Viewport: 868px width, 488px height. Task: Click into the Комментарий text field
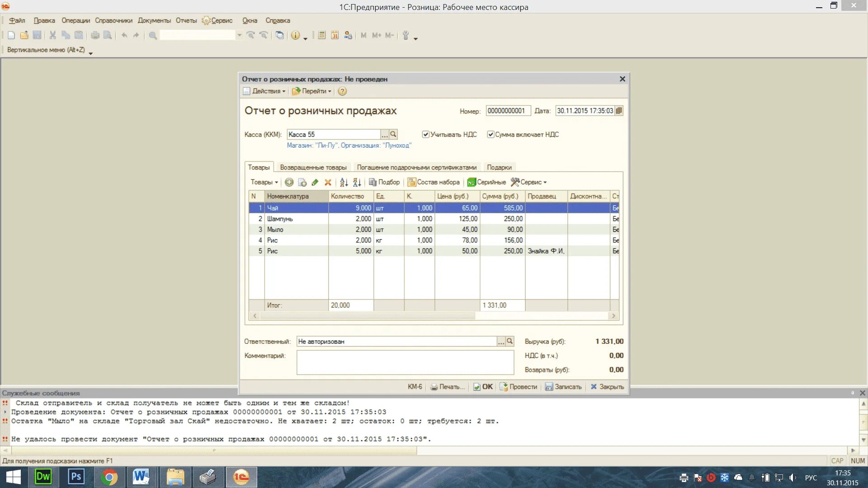pos(405,362)
